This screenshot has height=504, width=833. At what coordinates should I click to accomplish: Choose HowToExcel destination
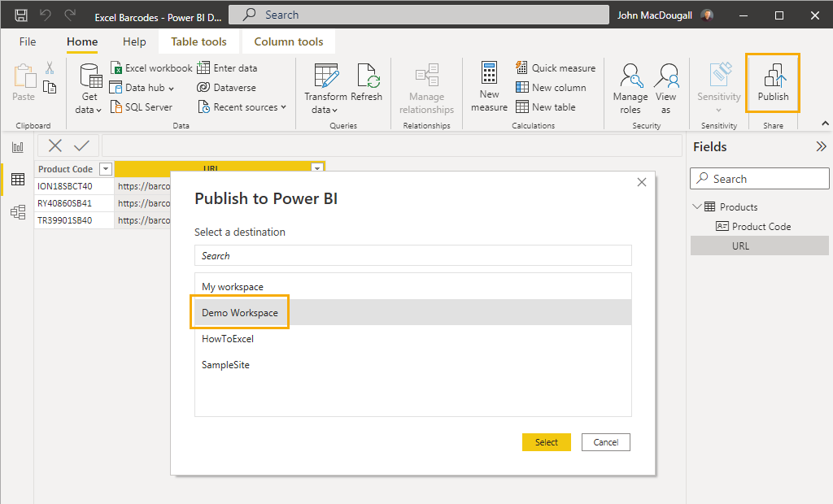point(412,338)
